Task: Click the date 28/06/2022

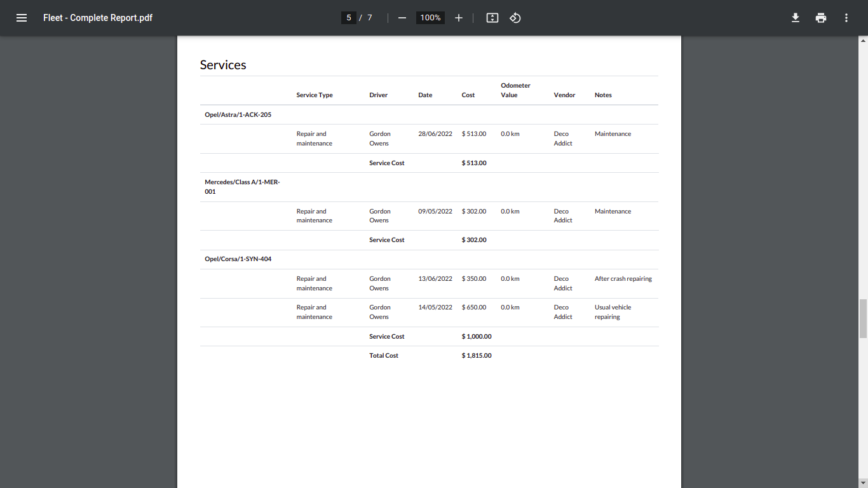Action: pos(435,134)
